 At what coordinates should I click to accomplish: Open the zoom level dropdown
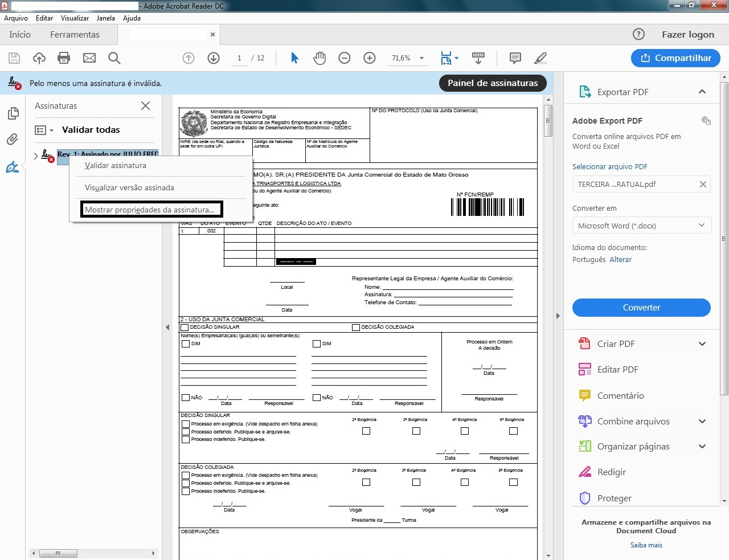coord(422,58)
